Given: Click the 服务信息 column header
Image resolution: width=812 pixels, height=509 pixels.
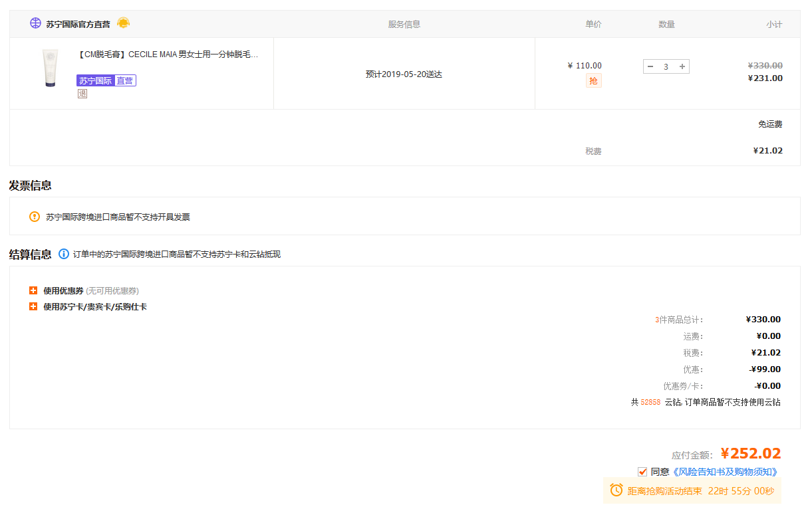Looking at the screenshot, I should pyautogui.click(x=404, y=25).
